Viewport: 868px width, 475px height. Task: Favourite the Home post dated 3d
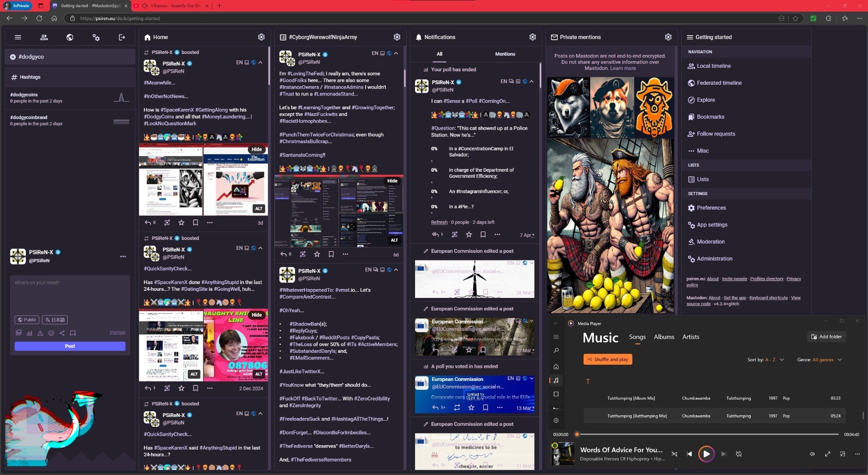(x=181, y=223)
